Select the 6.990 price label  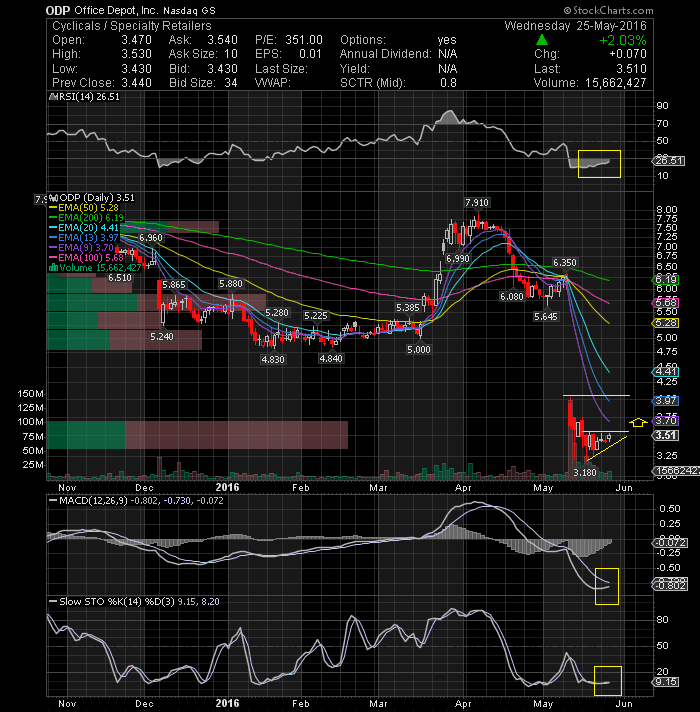[458, 258]
